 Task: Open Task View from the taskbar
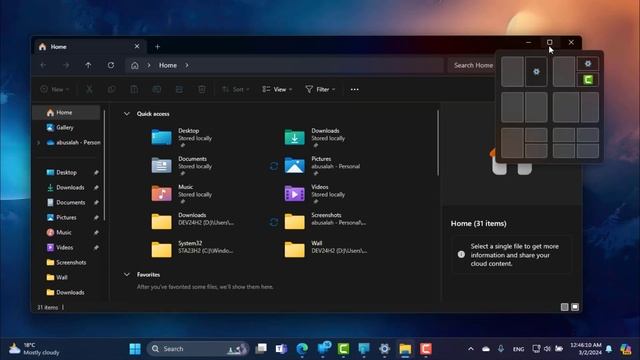(261, 349)
